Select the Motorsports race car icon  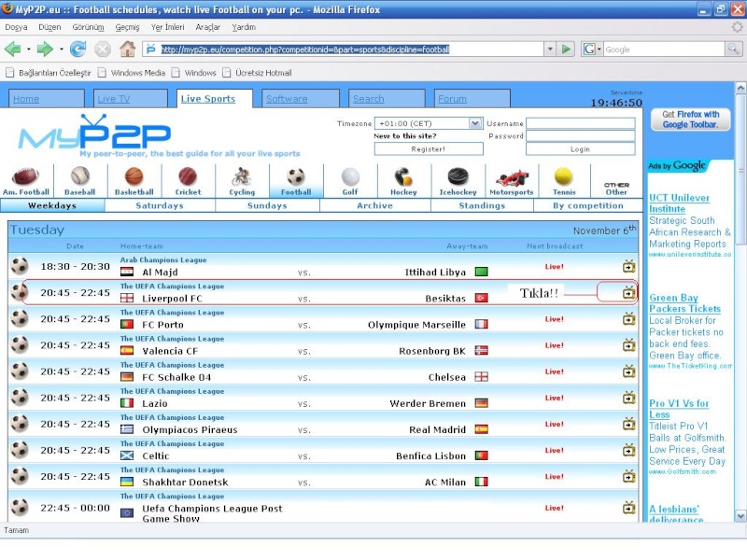click(x=512, y=177)
